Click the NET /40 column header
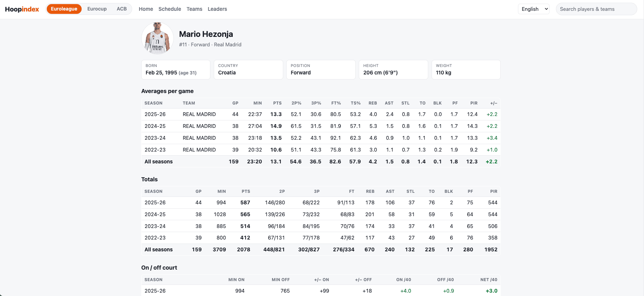 click(x=489, y=280)
